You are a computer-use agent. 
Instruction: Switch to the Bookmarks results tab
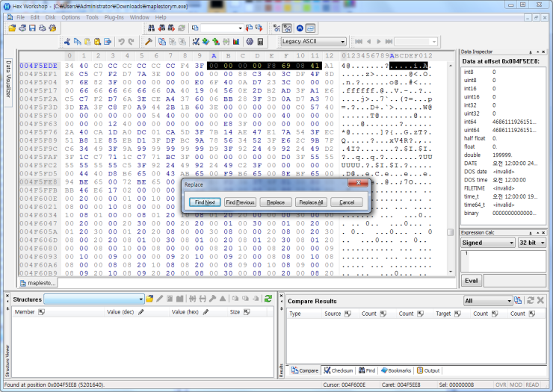click(396, 370)
